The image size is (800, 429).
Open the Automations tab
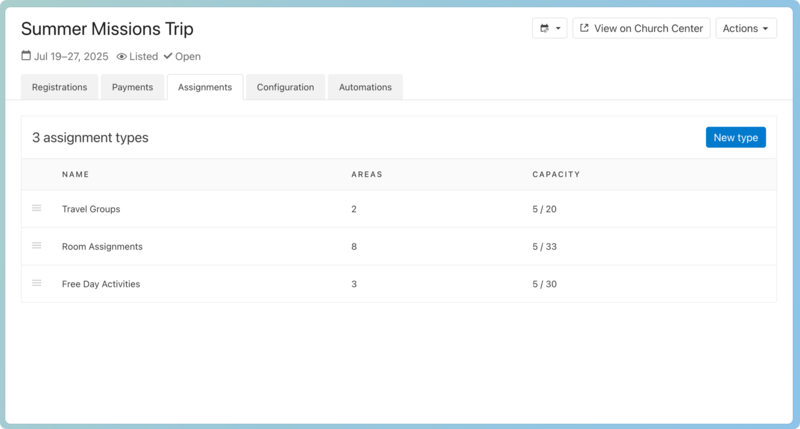[365, 87]
